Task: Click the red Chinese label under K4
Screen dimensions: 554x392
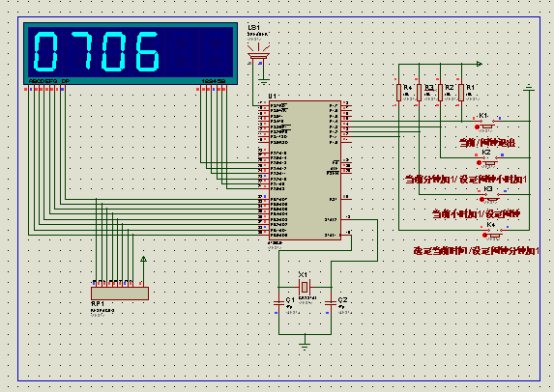Action: pos(476,251)
